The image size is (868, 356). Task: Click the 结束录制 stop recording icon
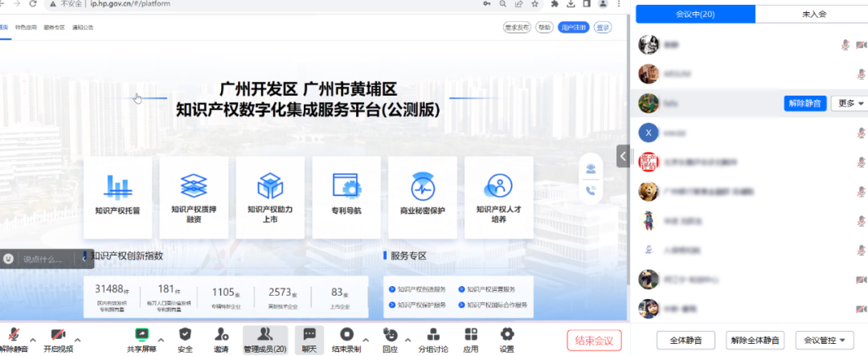click(346, 334)
